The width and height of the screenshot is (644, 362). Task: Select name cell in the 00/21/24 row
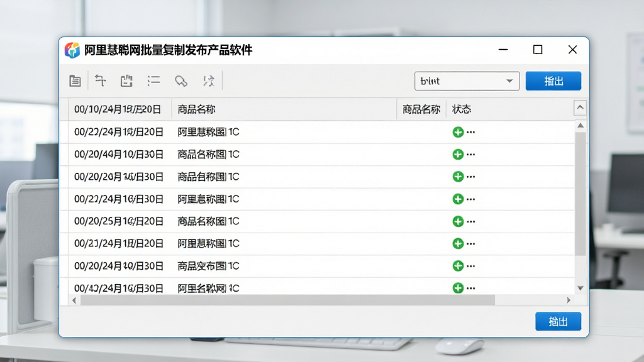208,243
